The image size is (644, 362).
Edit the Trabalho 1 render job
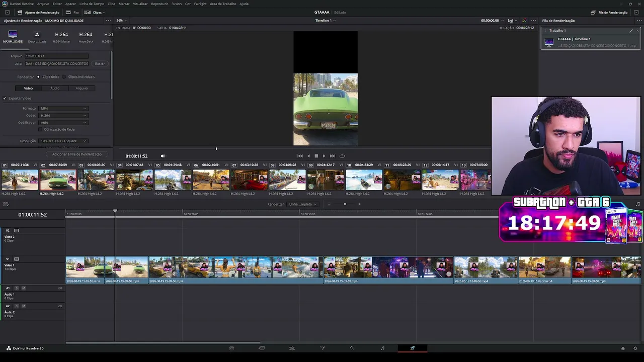pos(631,31)
